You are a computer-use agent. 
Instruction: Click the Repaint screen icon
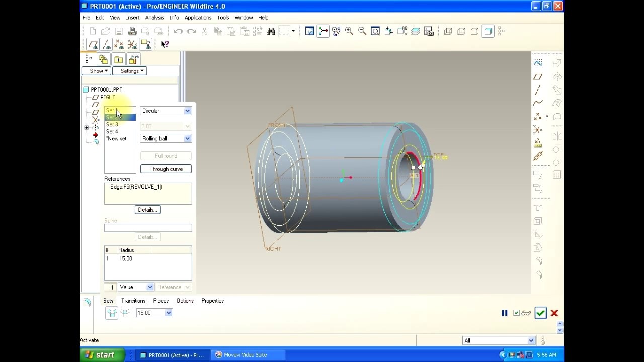[x=310, y=31]
